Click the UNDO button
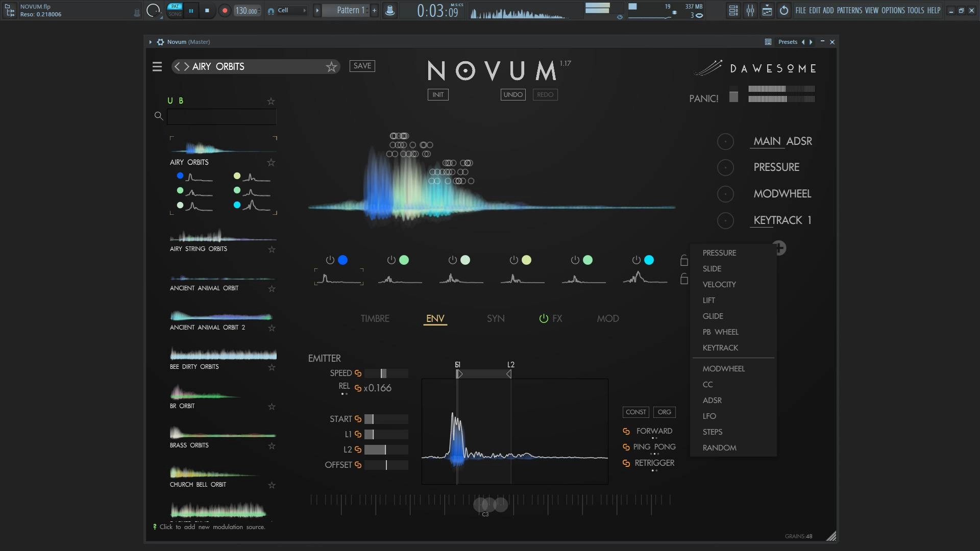 coord(513,95)
